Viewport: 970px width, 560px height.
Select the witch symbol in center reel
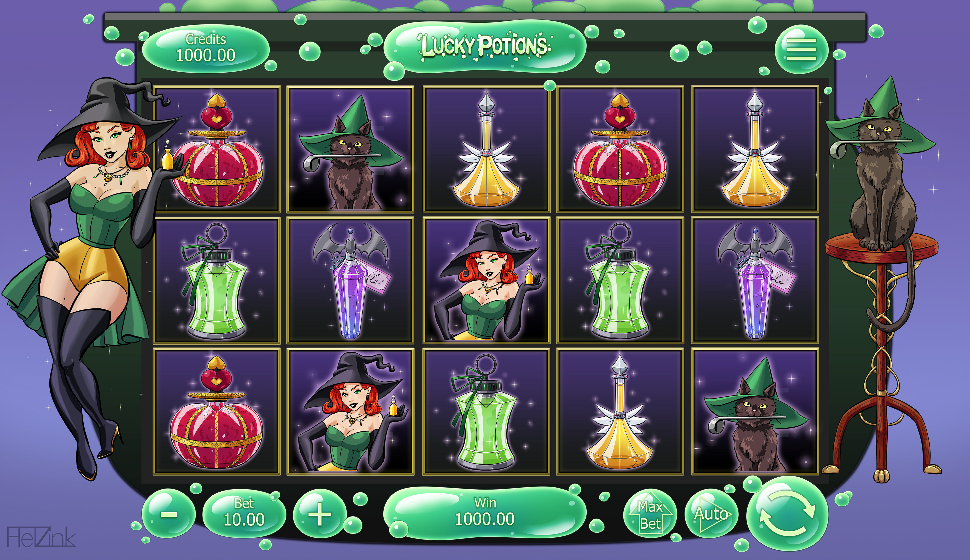pos(486,280)
